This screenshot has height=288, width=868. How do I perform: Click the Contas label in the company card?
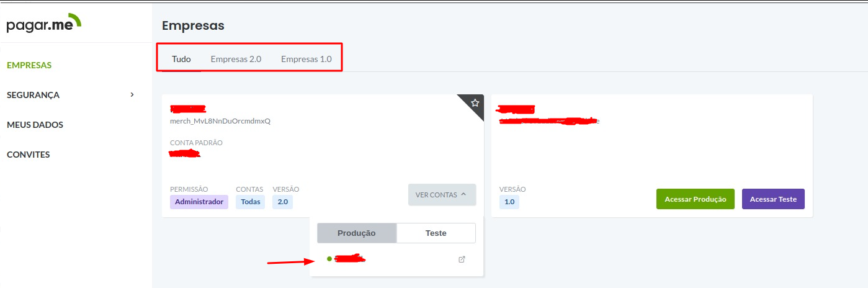coord(249,189)
